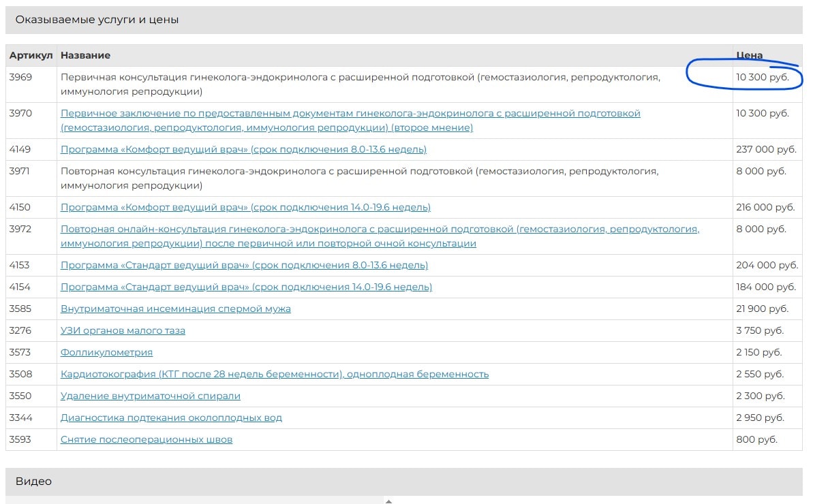This screenshot has width=813, height=504.
Task: Click the 204 000 руб. price
Action: [x=767, y=265]
